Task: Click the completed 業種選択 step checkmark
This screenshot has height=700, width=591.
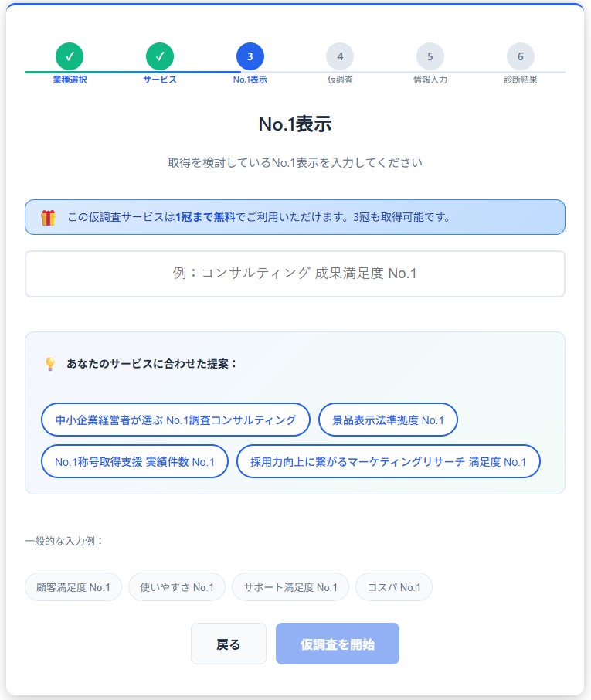Action: point(70,56)
